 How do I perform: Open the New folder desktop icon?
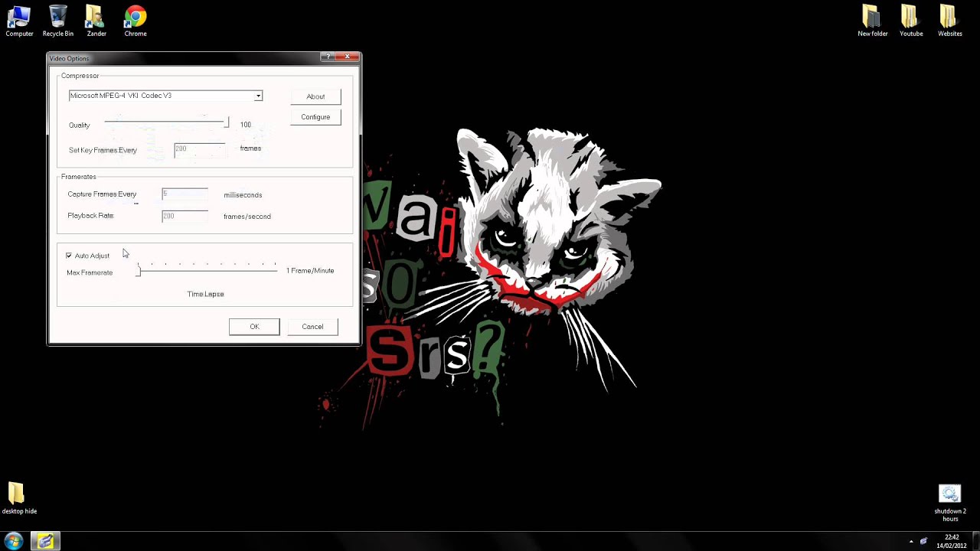(x=873, y=21)
